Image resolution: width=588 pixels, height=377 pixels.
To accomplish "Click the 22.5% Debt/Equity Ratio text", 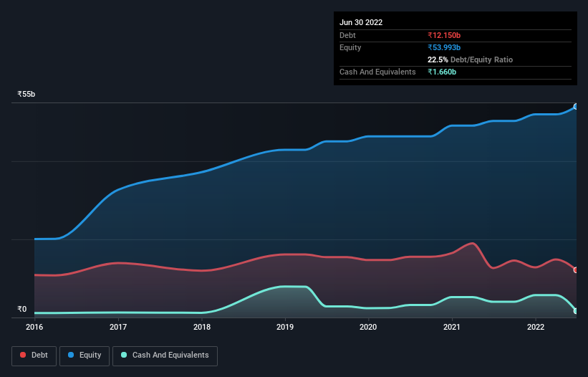I will point(471,59).
